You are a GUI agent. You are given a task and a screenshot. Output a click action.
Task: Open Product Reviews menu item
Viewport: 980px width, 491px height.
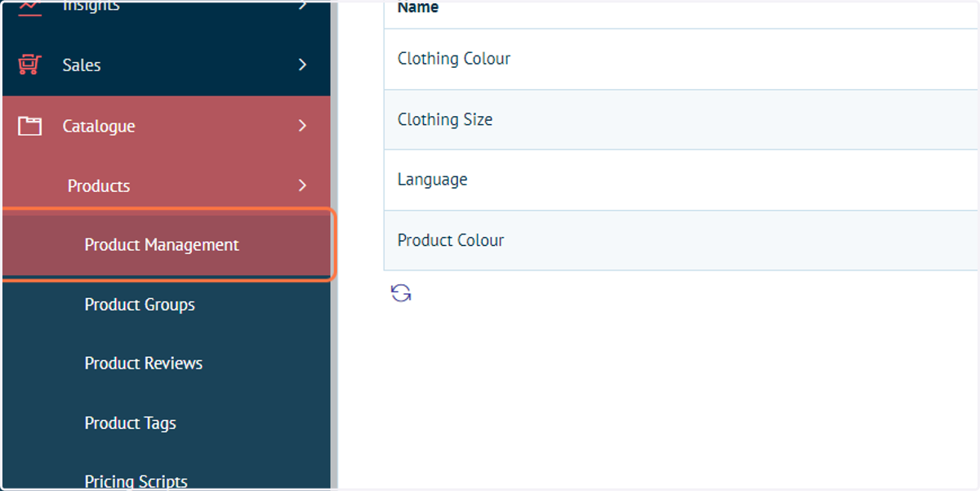pyautogui.click(x=144, y=364)
